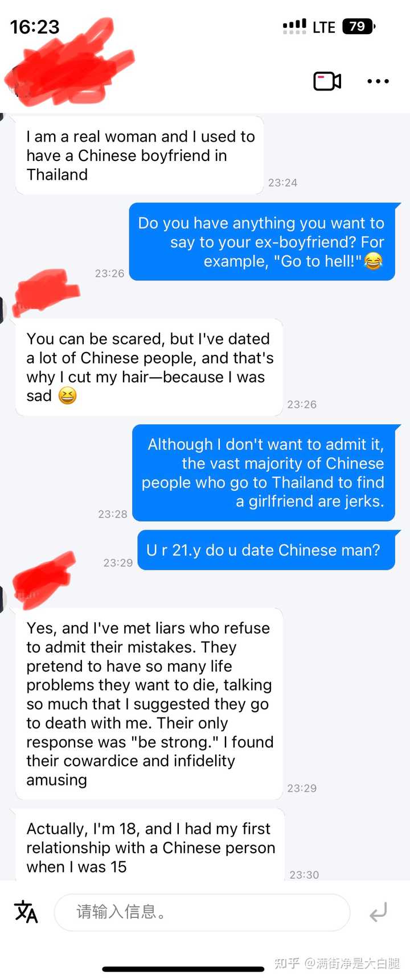
Task: Tap the 16:23 clock in status bar
Action: [x=35, y=27]
